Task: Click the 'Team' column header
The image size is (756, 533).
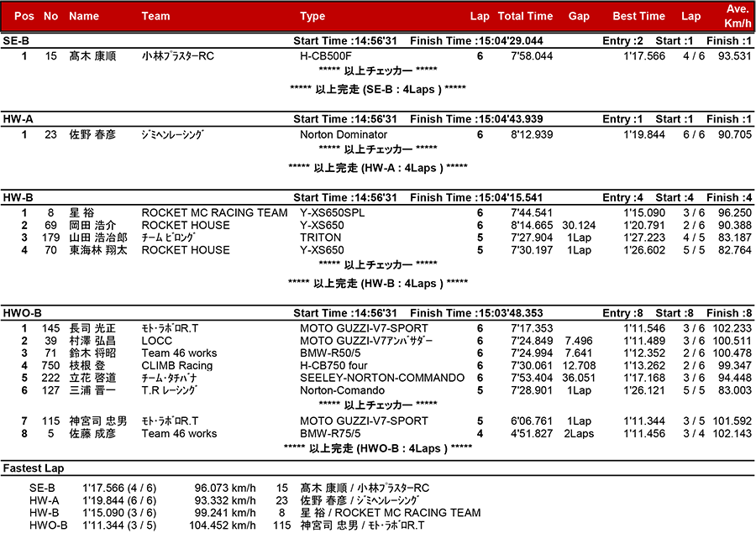Action: [155, 16]
